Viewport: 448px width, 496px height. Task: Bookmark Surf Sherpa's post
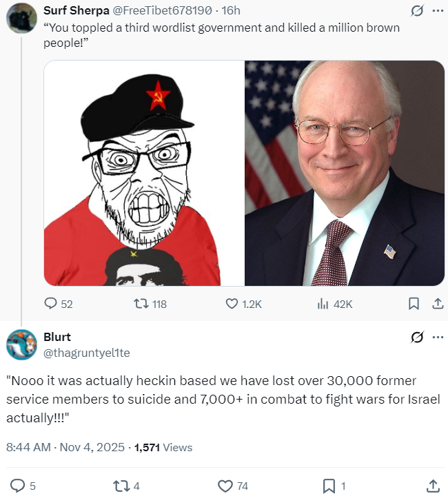tap(414, 304)
